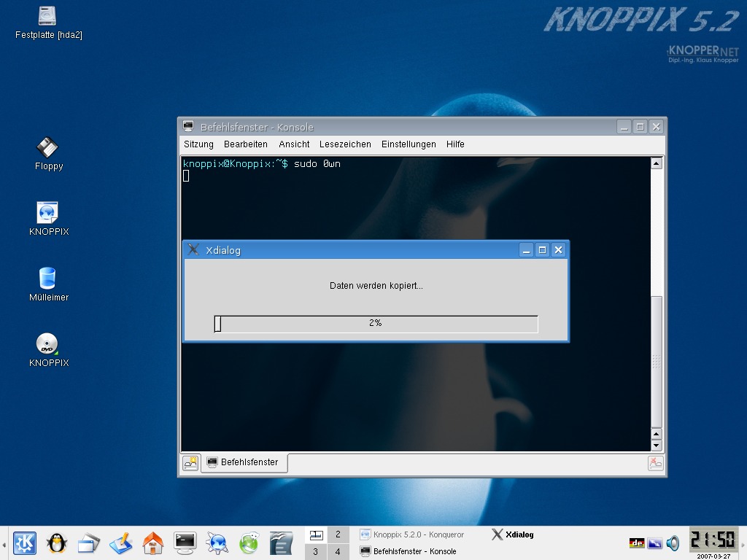Maximize the Konsole window
Screen dimensions: 747x560
tap(640, 127)
